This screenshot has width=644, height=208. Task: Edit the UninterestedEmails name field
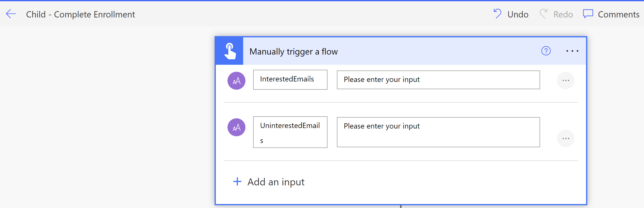(x=290, y=132)
